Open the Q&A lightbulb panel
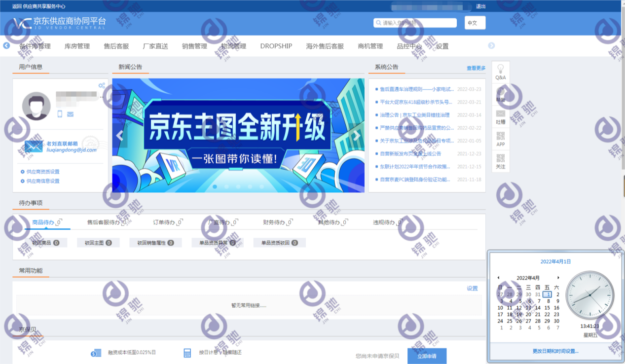Image resolution: width=625 pixels, height=364 pixels. click(500, 72)
